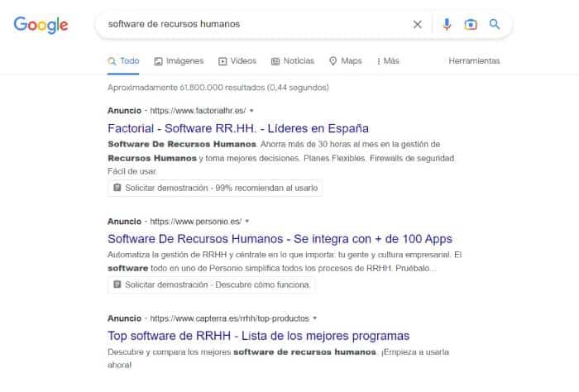The width and height of the screenshot is (579, 392).
Task: Expand dropdown arrow next to factorialhr.es URL
Action: (251, 110)
